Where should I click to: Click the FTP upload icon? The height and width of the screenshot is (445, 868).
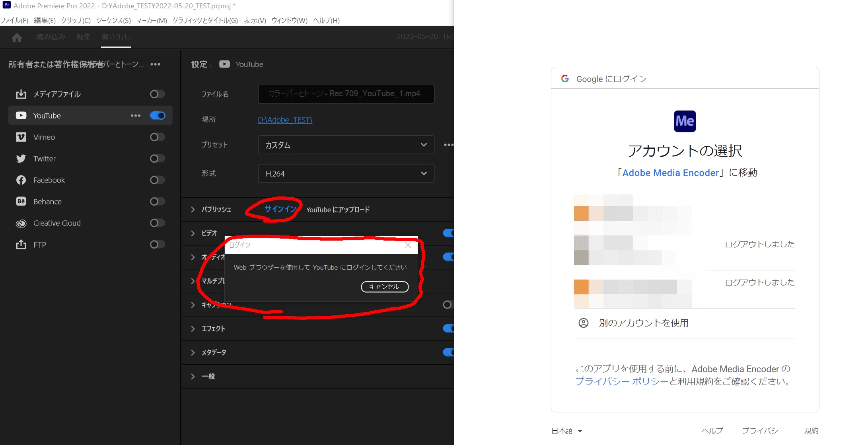click(21, 245)
